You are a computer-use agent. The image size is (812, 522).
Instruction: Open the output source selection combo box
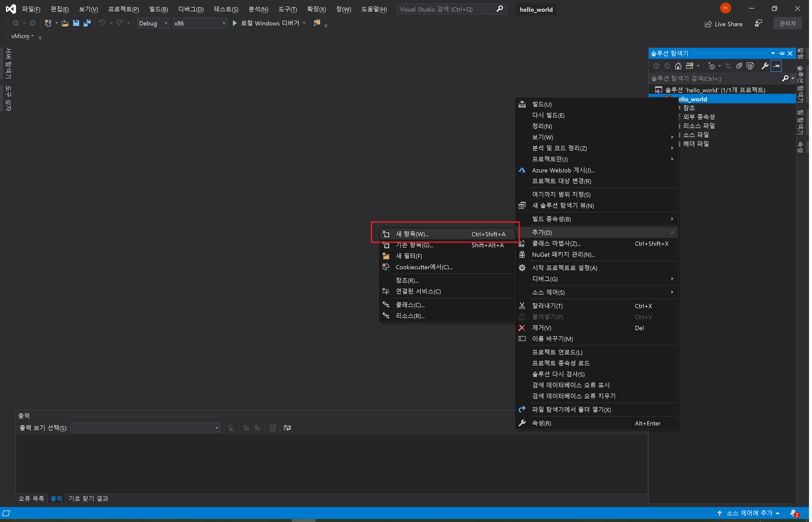(145, 428)
